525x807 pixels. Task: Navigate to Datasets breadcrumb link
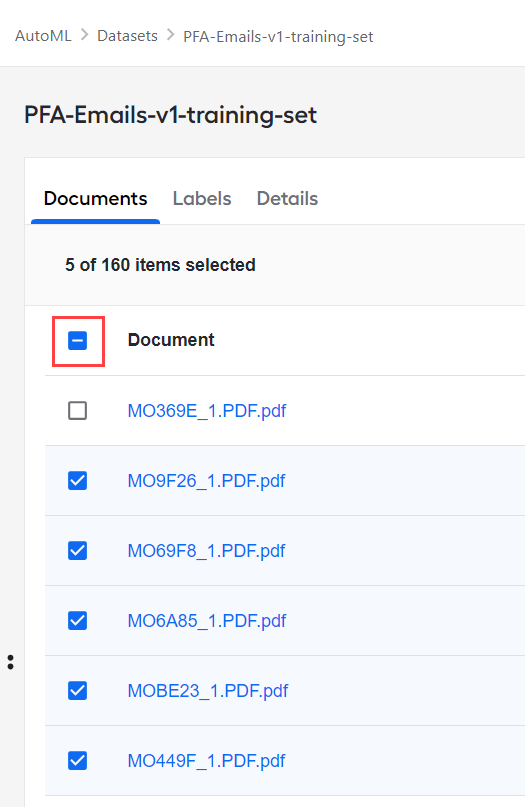pos(127,36)
